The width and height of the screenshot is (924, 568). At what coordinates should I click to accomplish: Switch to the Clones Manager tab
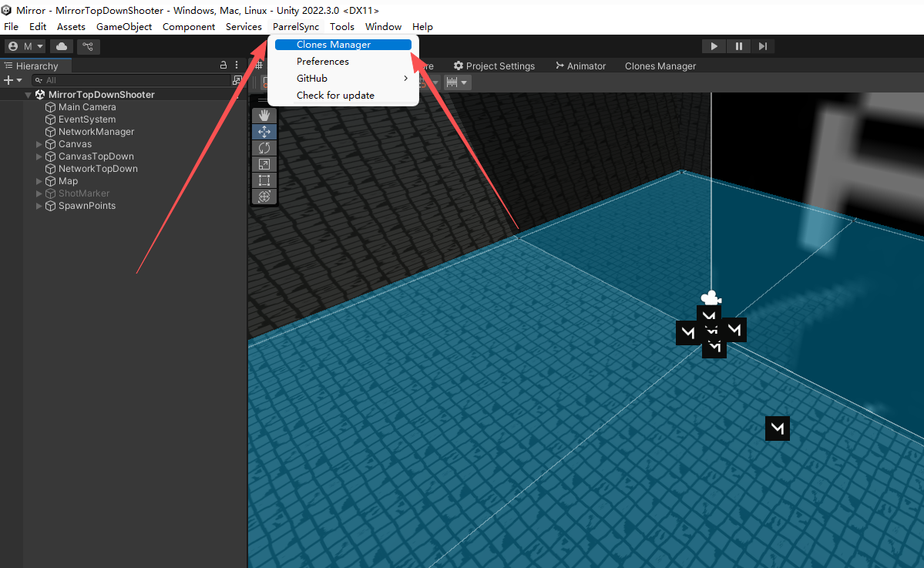click(660, 66)
